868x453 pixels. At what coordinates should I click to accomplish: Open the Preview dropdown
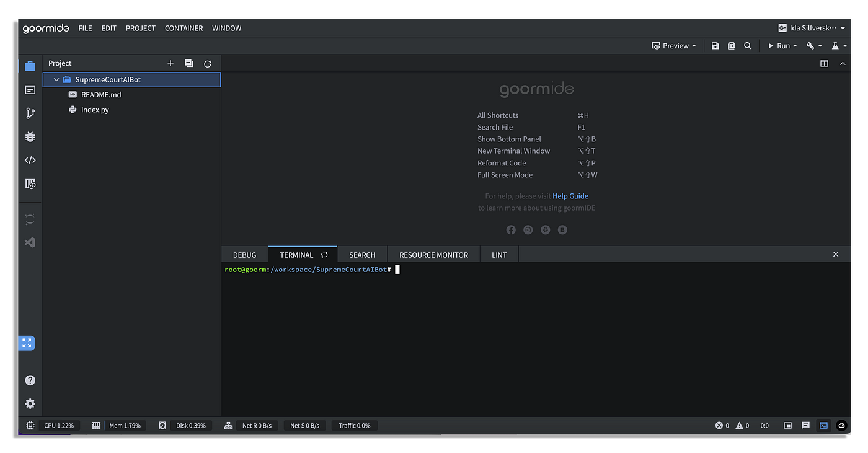point(674,46)
